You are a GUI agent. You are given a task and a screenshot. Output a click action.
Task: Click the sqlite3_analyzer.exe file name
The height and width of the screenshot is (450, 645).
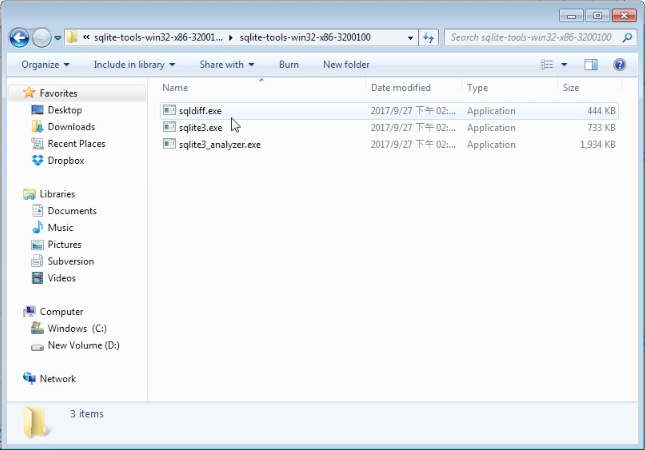(x=220, y=144)
